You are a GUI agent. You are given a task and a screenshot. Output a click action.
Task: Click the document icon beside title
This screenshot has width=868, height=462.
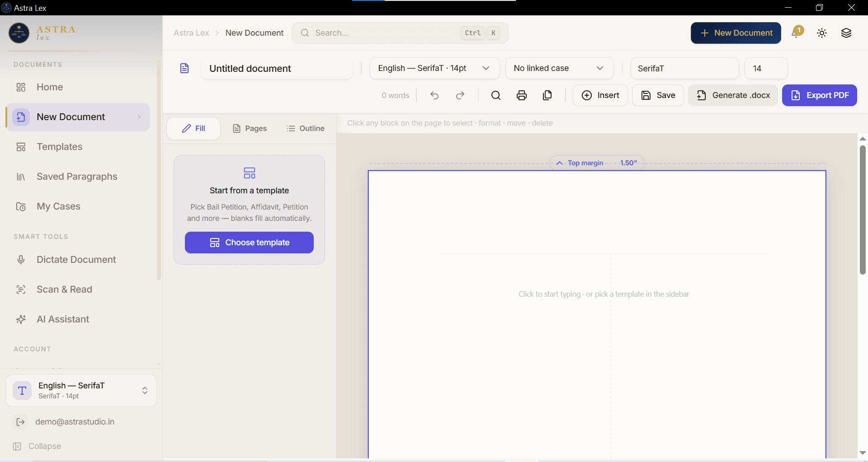click(184, 68)
